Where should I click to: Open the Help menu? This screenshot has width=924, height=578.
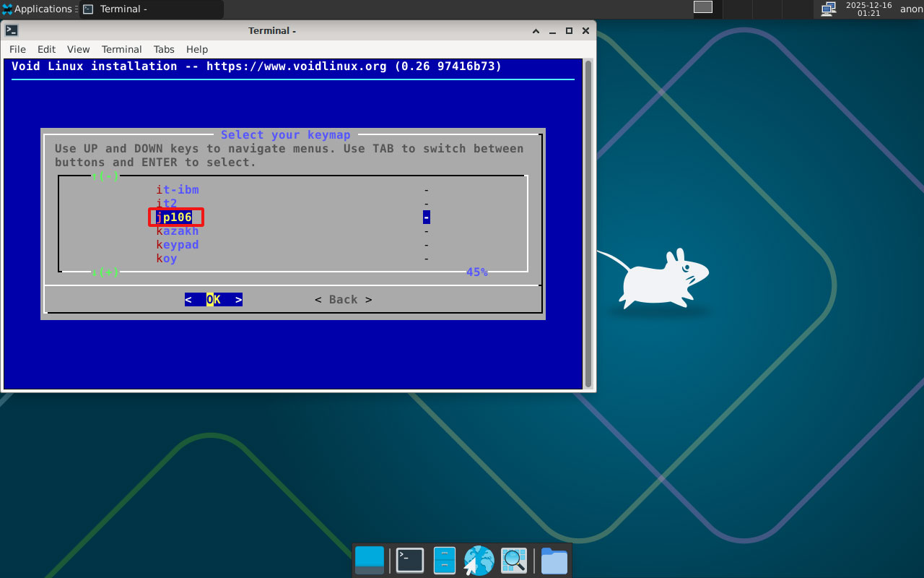(x=197, y=49)
